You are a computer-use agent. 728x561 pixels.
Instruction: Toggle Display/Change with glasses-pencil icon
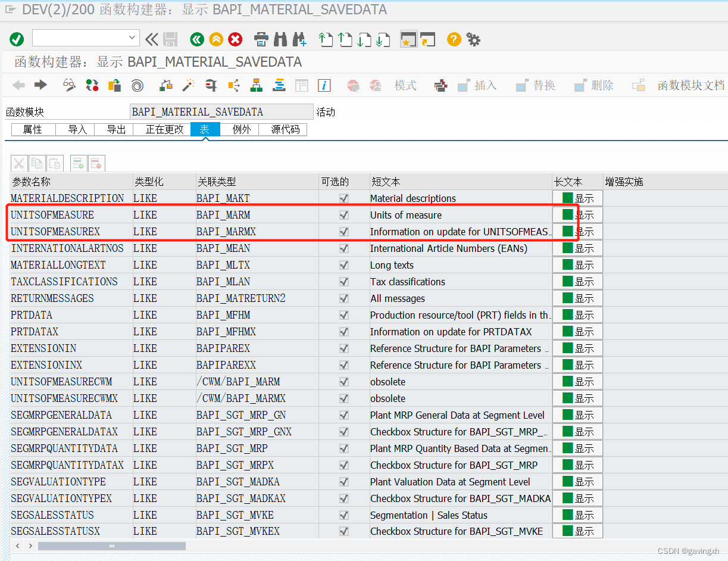pos(70,85)
